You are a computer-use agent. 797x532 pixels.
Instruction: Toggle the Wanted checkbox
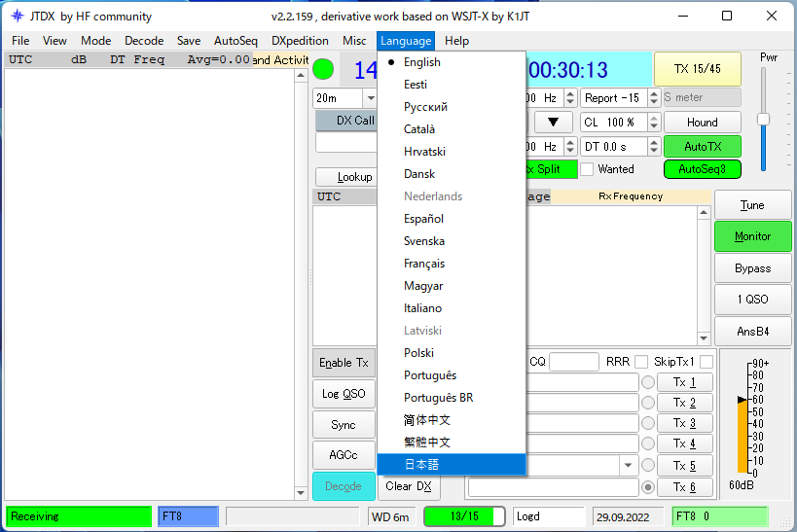pyautogui.click(x=587, y=169)
